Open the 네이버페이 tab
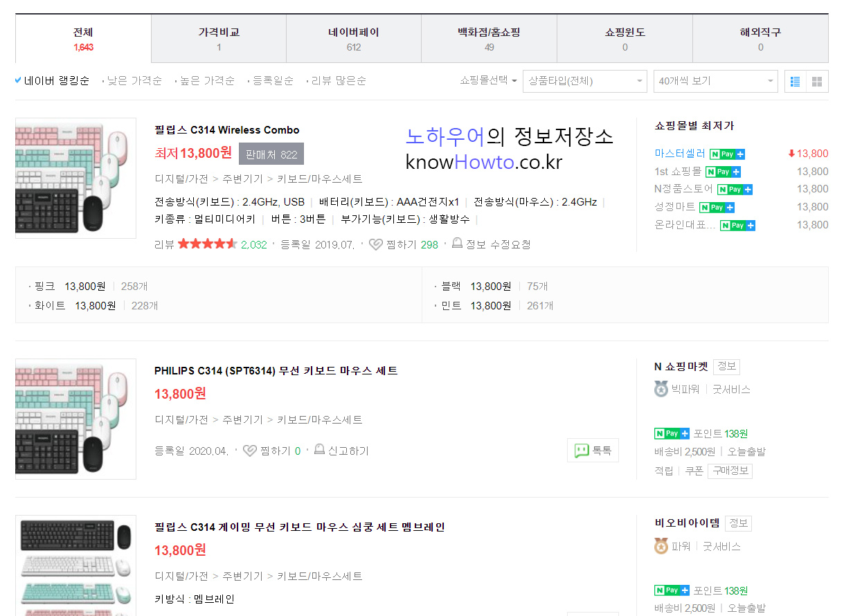Image resolution: width=844 pixels, height=616 pixels. [354, 39]
